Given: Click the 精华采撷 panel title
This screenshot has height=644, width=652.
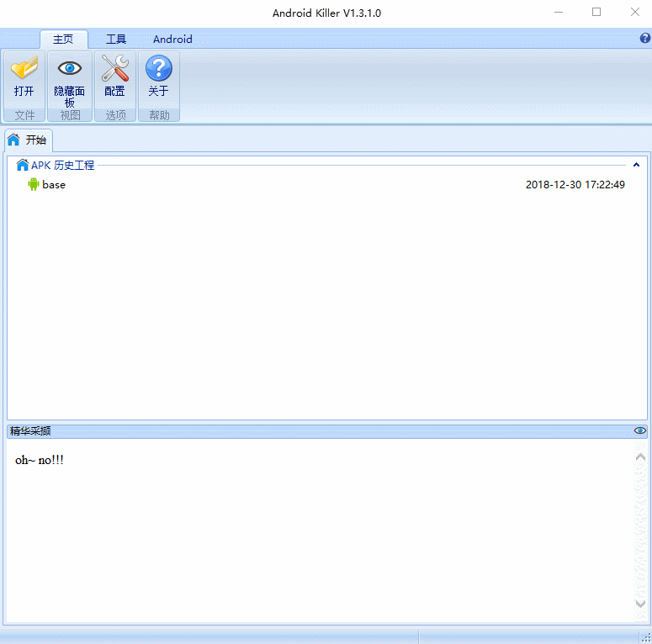Looking at the screenshot, I should tap(30, 430).
